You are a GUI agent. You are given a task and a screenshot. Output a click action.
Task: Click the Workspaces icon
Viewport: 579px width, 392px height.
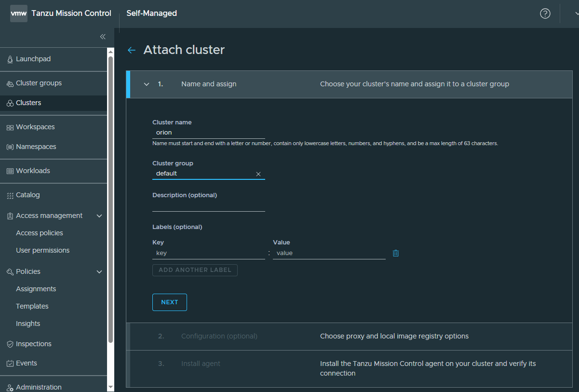(10, 127)
